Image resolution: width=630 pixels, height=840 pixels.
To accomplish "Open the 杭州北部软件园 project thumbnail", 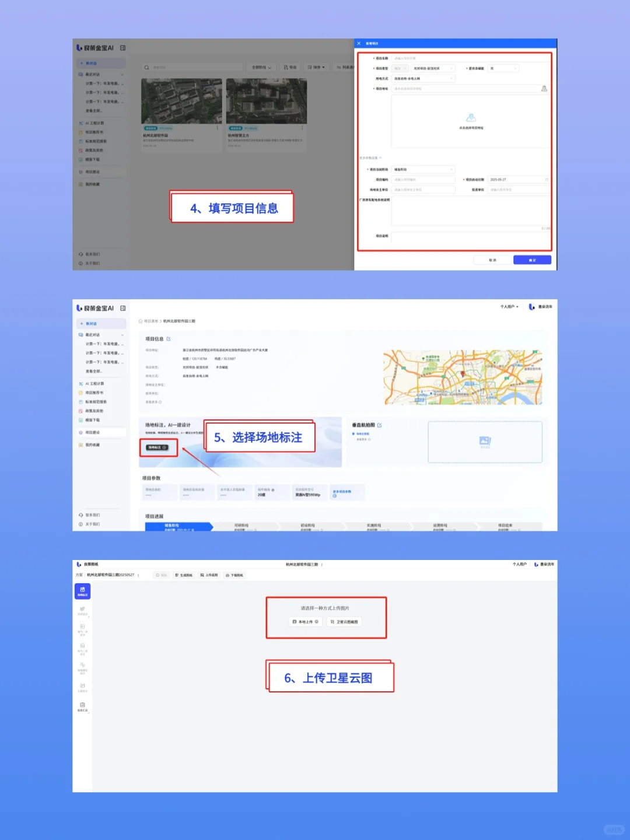I will coord(181,100).
